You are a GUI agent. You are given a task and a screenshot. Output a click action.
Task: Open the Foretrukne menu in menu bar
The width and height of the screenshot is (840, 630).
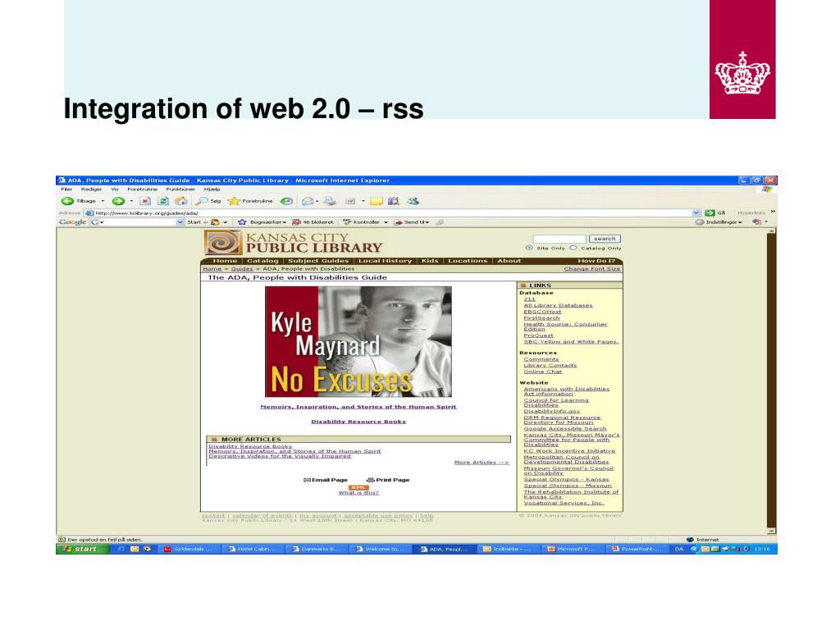click(143, 189)
